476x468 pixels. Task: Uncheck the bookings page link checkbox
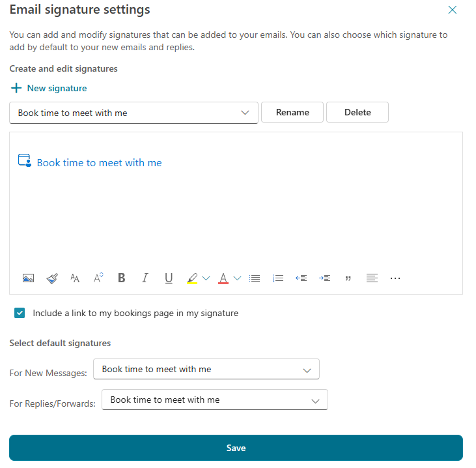click(20, 314)
